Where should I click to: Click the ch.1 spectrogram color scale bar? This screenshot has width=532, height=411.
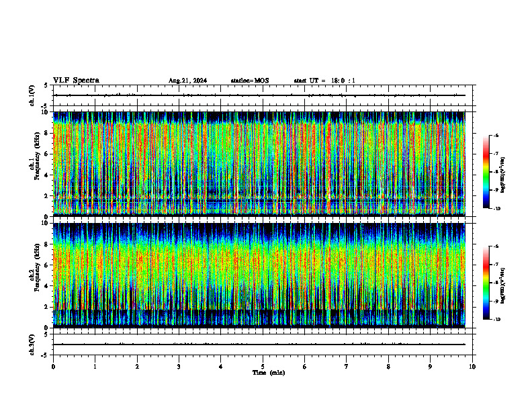[x=486, y=172]
